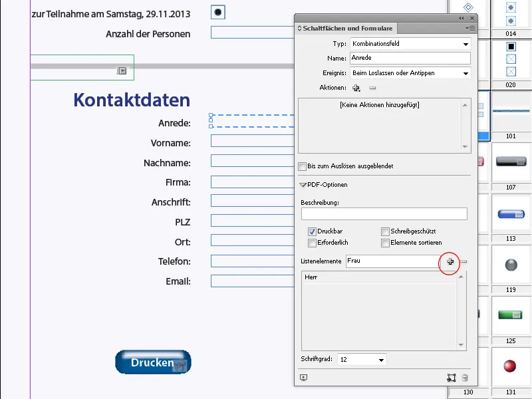The width and height of the screenshot is (532, 399).
Task: Select the blue pill button sample 113
Action: click(x=511, y=214)
